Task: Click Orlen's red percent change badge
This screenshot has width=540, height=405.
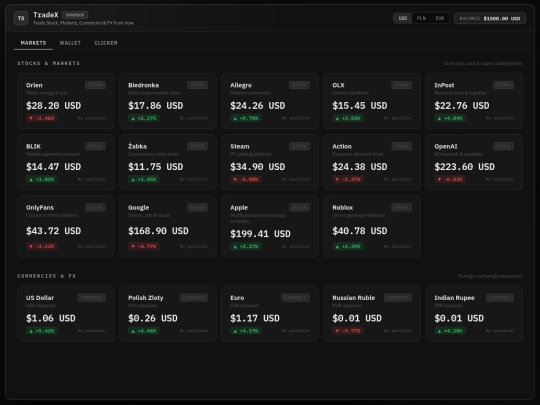Action: tap(42, 118)
